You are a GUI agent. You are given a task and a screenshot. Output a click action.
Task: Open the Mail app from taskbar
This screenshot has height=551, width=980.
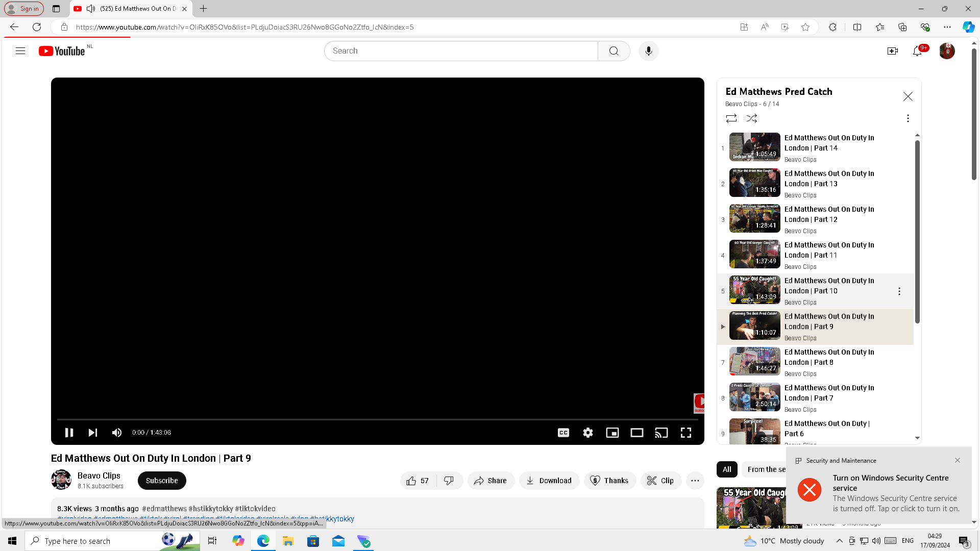pyautogui.click(x=338, y=541)
